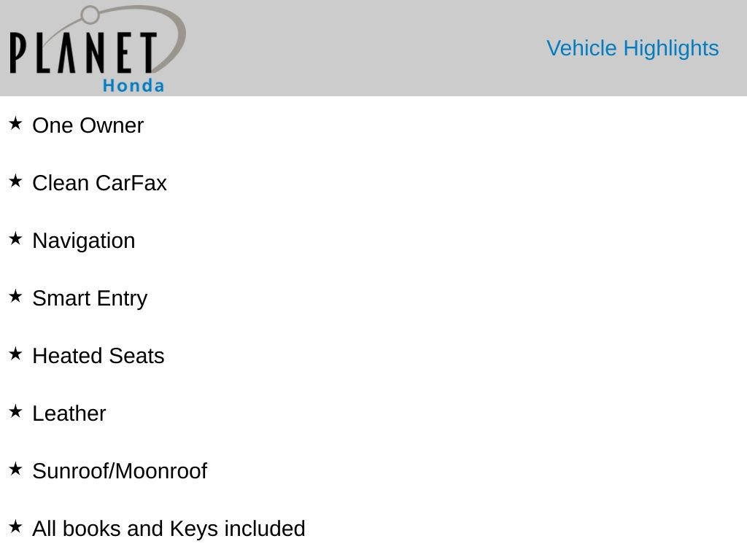Click the star beside Smart Entry
Viewport: 747px width, 560px height.
(15, 296)
